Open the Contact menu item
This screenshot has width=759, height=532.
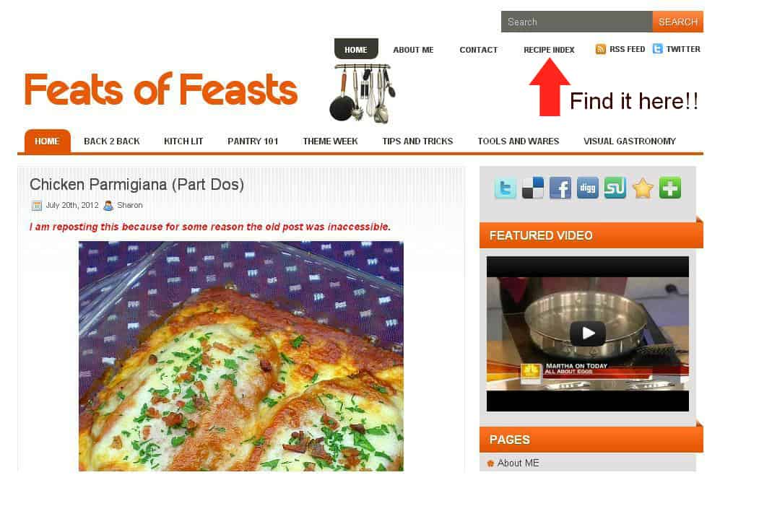pos(478,50)
